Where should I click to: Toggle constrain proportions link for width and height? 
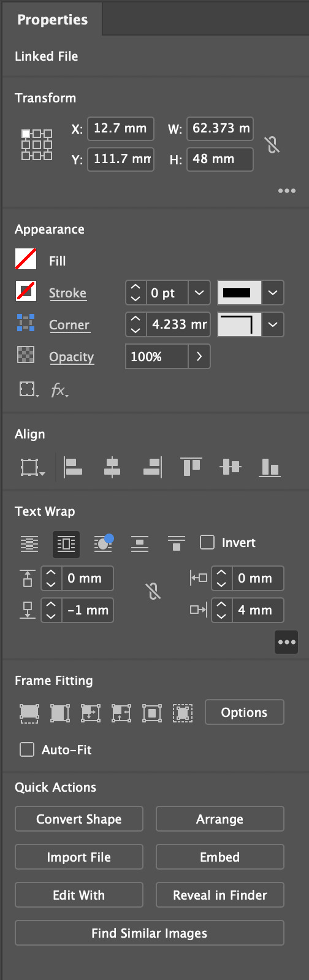tap(272, 145)
